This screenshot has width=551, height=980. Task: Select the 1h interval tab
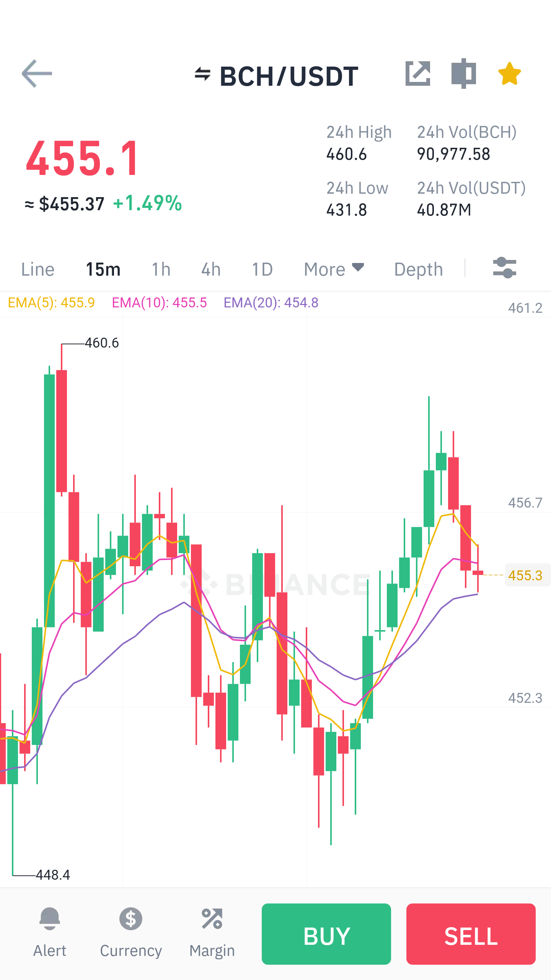161,269
